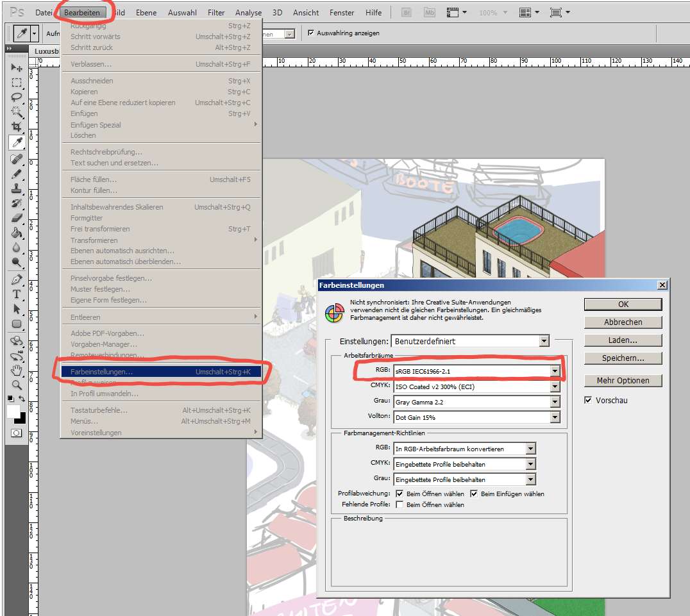Viewport: 690px width, 616px height.
Task: Open RGB policy dropdown 'In RGB-Arbeitsfarbraum konvertieren'
Action: 465,449
